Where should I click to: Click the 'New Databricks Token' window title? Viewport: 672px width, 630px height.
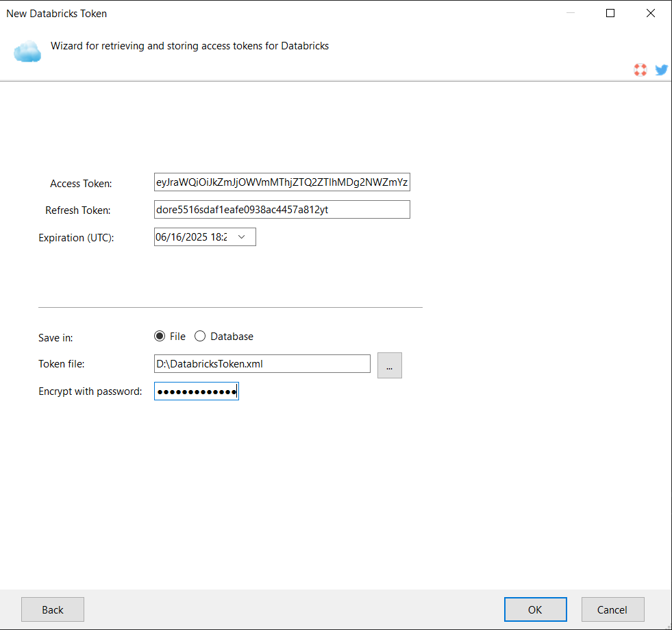tap(57, 14)
